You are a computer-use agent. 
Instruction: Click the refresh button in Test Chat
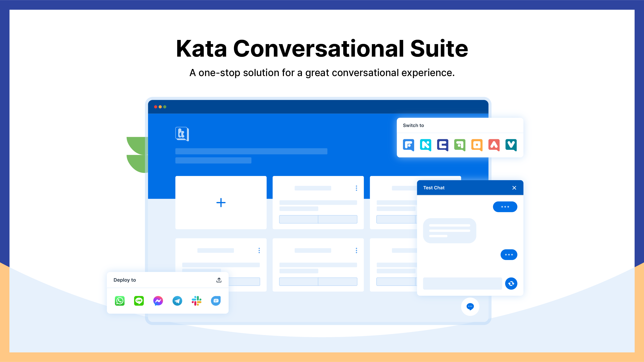tap(511, 283)
